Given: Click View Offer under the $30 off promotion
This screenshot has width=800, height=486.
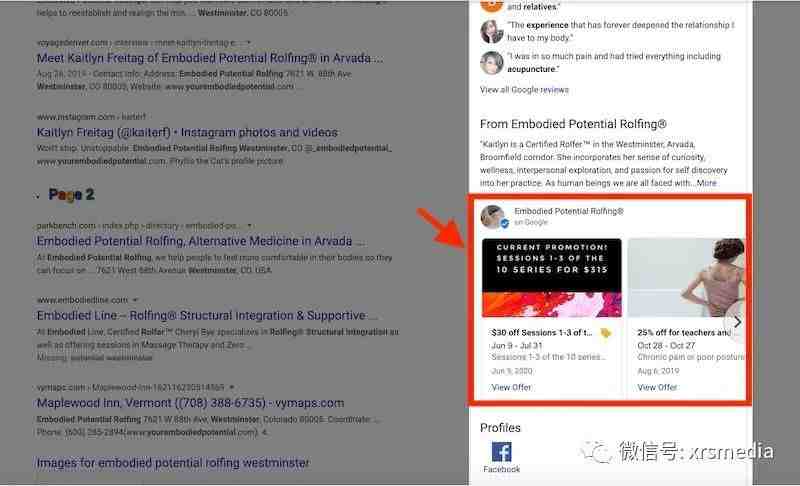Looking at the screenshot, I should [x=511, y=387].
